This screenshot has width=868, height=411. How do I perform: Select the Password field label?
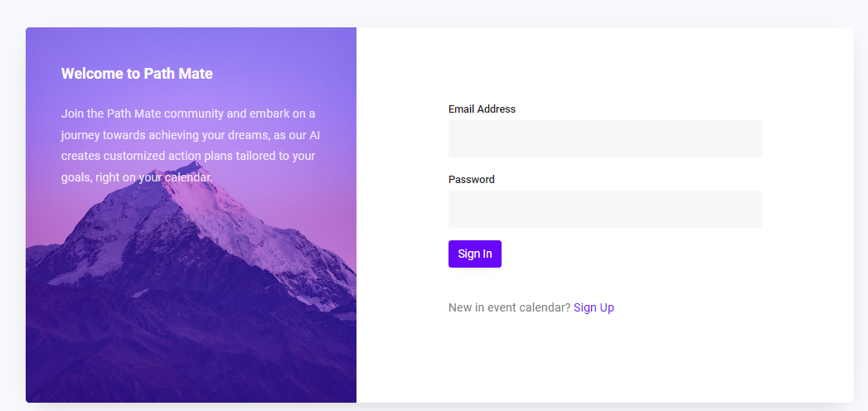pyautogui.click(x=471, y=179)
